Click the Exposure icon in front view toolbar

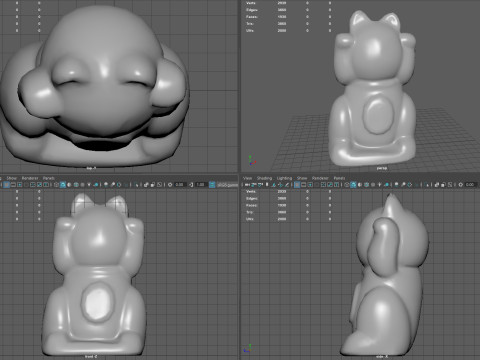(170, 184)
